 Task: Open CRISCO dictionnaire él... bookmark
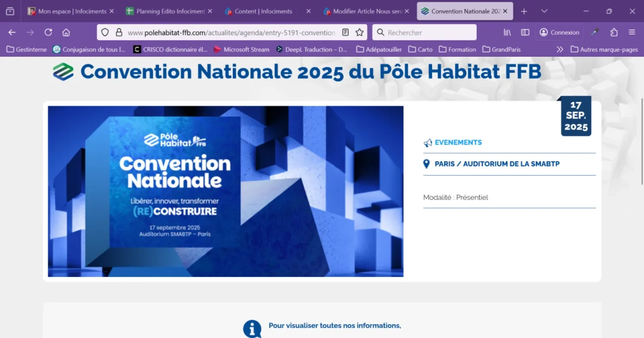pyautogui.click(x=170, y=49)
